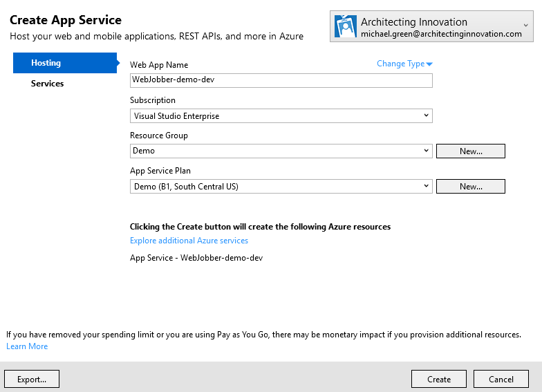Cancel the Create App Service dialog
Image resolution: width=542 pixels, height=392 pixels.
[501, 379]
